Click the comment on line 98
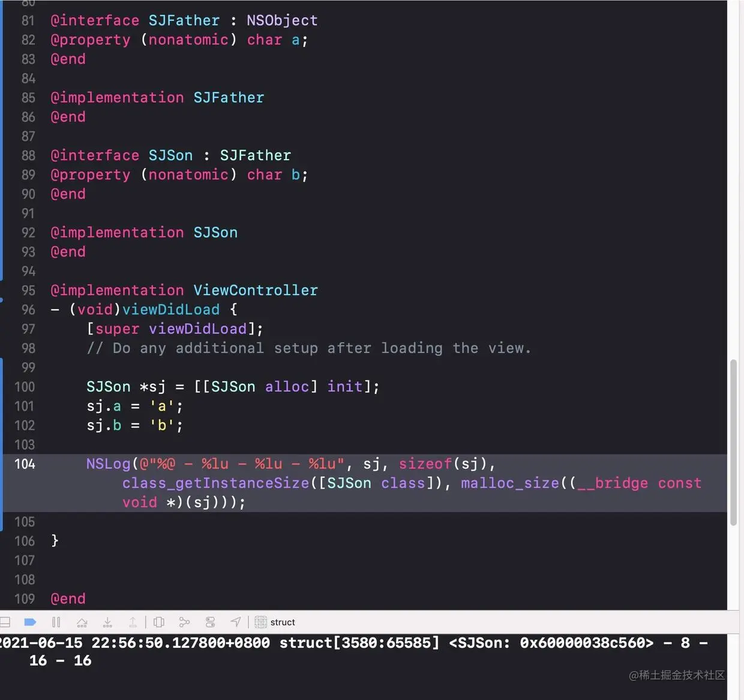The height and width of the screenshot is (700, 744). coord(309,348)
